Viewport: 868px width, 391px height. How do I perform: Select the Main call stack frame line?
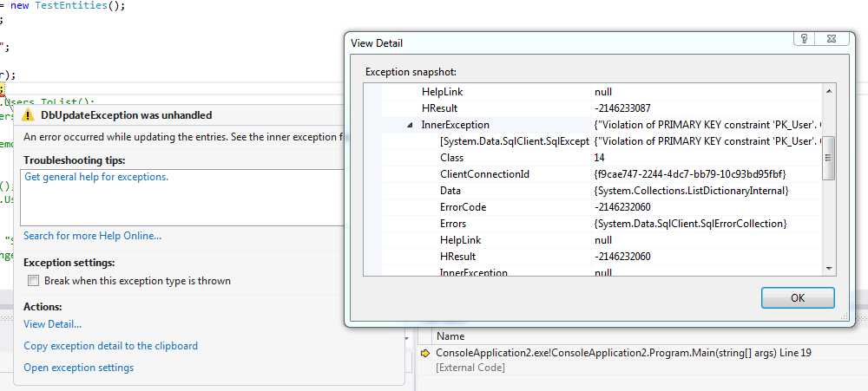[x=622, y=353]
